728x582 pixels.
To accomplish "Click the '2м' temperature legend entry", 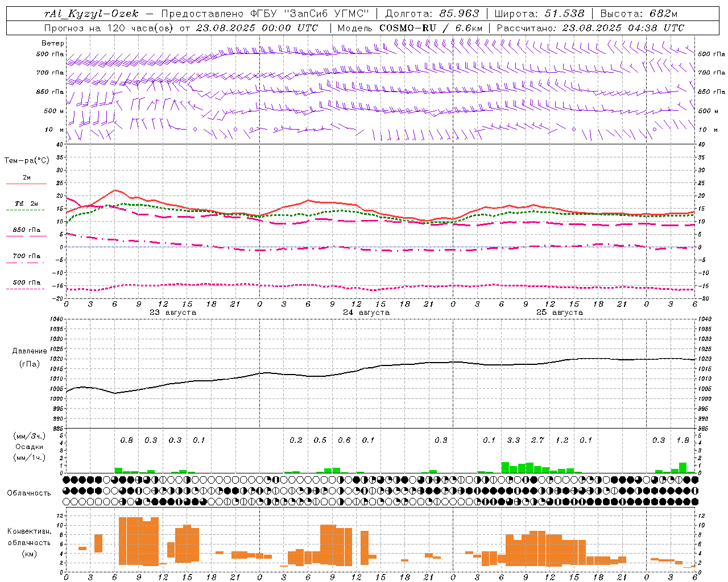I will click(x=27, y=178).
